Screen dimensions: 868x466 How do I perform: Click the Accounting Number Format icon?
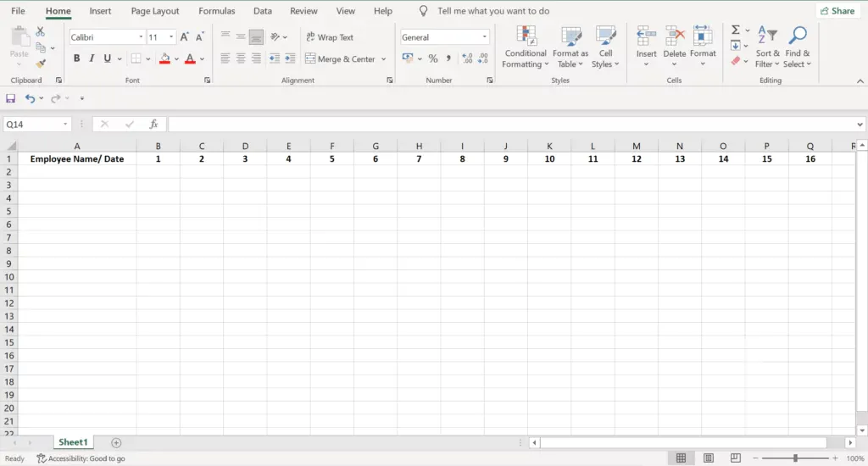(x=408, y=58)
